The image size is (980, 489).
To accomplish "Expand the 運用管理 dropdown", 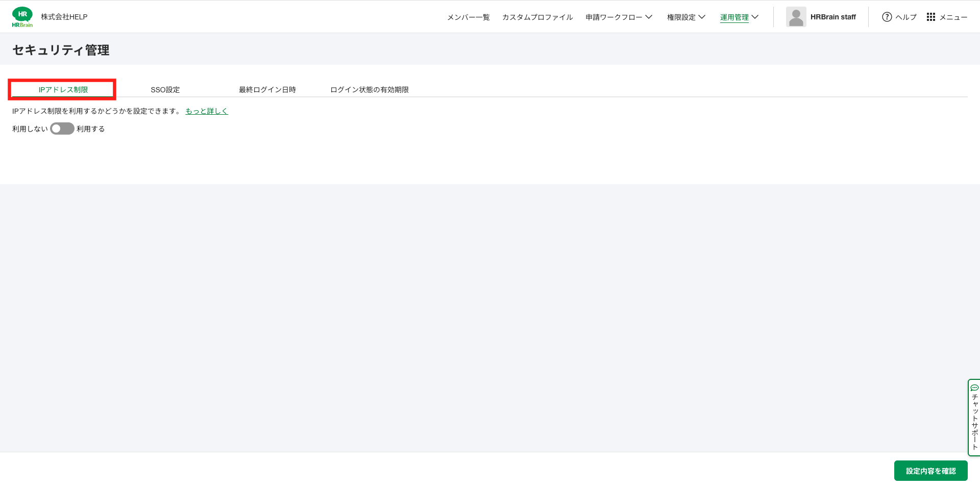I will tap(739, 17).
